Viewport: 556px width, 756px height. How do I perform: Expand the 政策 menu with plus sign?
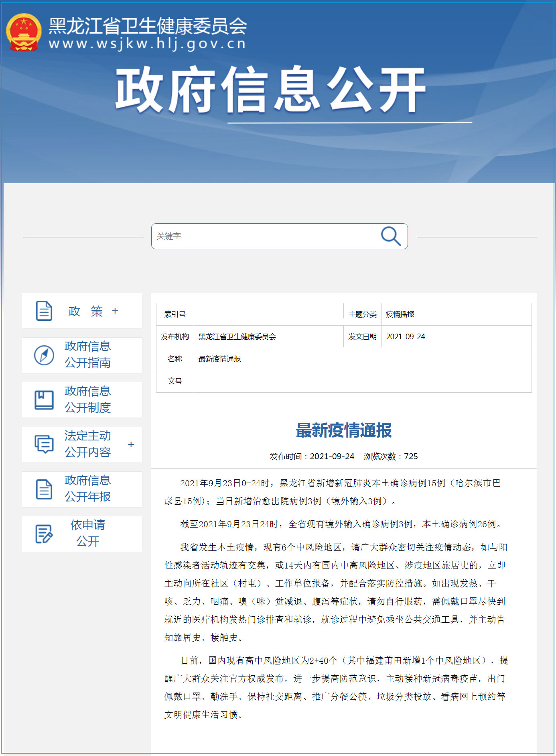pos(115,311)
